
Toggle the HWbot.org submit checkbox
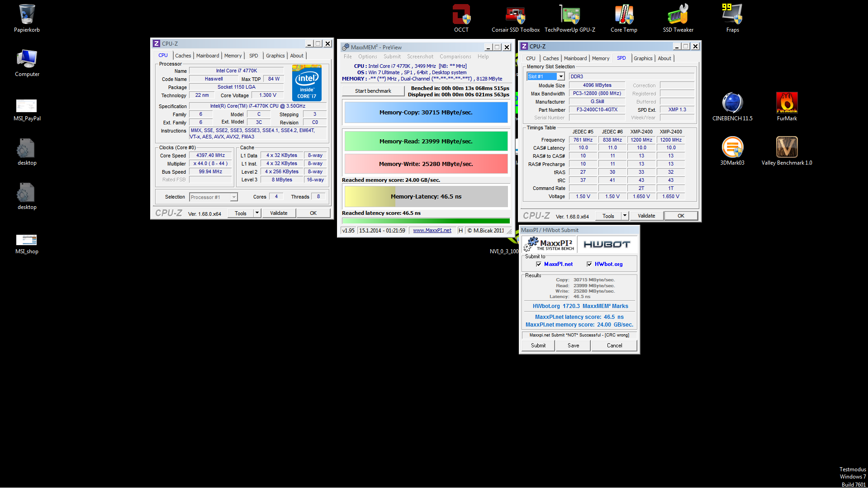589,264
